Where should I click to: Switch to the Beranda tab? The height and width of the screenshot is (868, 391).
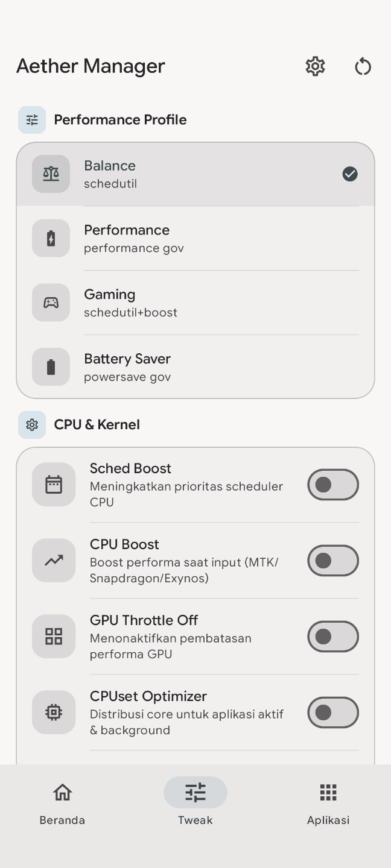pos(62,803)
